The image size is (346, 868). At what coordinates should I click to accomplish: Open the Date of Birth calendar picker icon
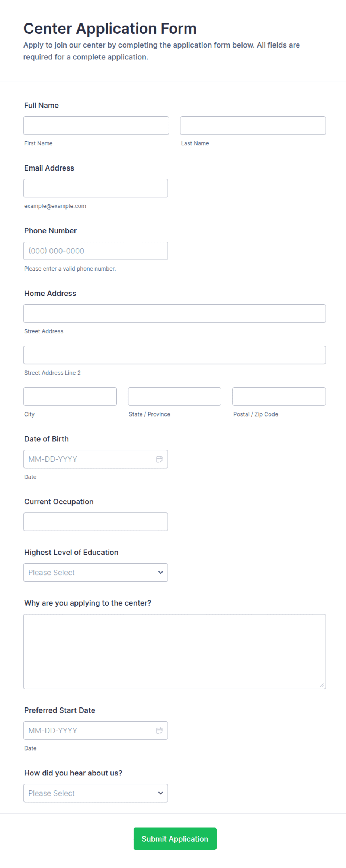pos(159,459)
